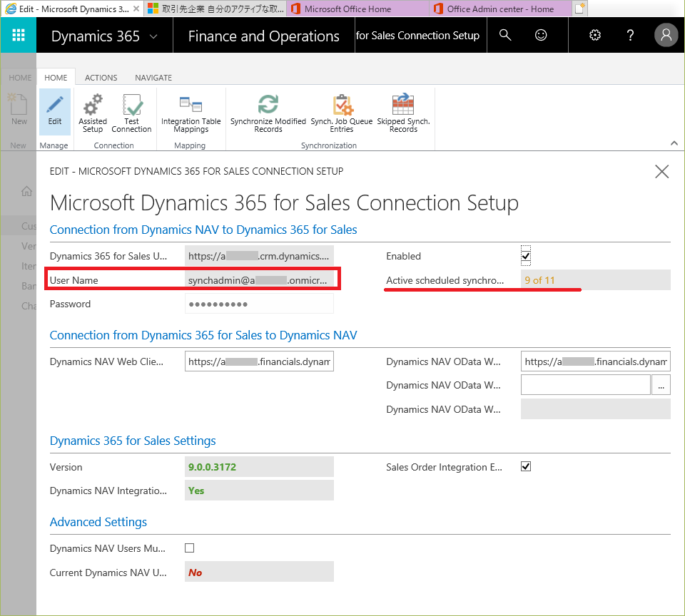Go to home icon in left sidebar
This screenshot has width=685, height=616.
click(26, 191)
